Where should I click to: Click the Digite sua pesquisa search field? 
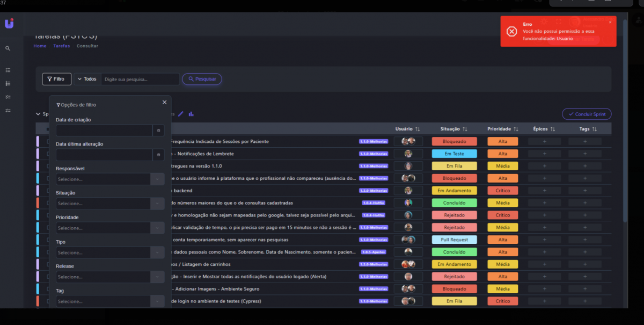pos(140,80)
